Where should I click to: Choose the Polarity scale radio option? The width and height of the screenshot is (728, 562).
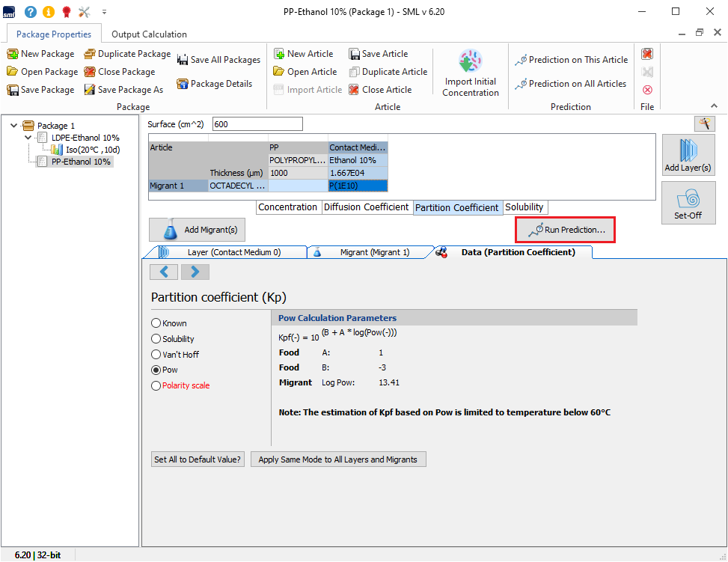click(156, 386)
